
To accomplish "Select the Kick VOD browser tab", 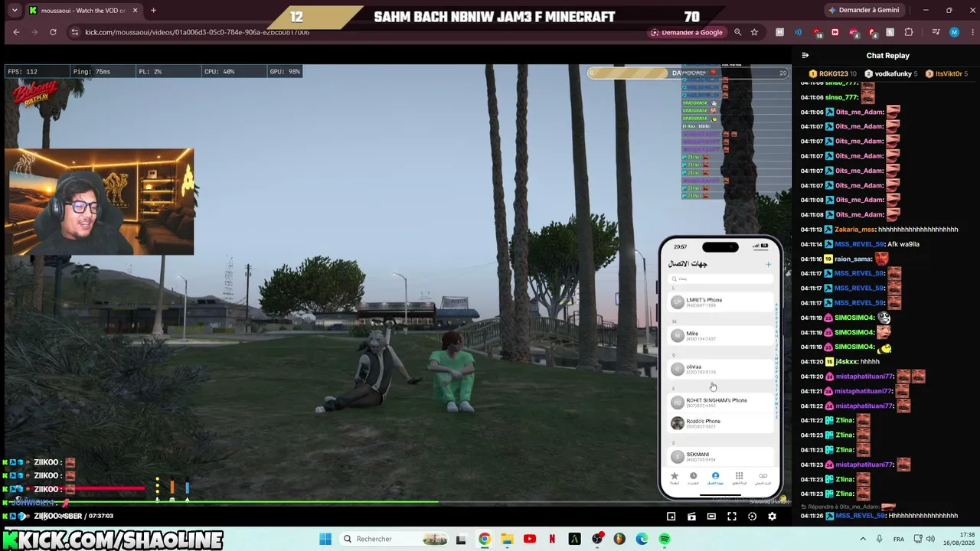I will point(84,11).
